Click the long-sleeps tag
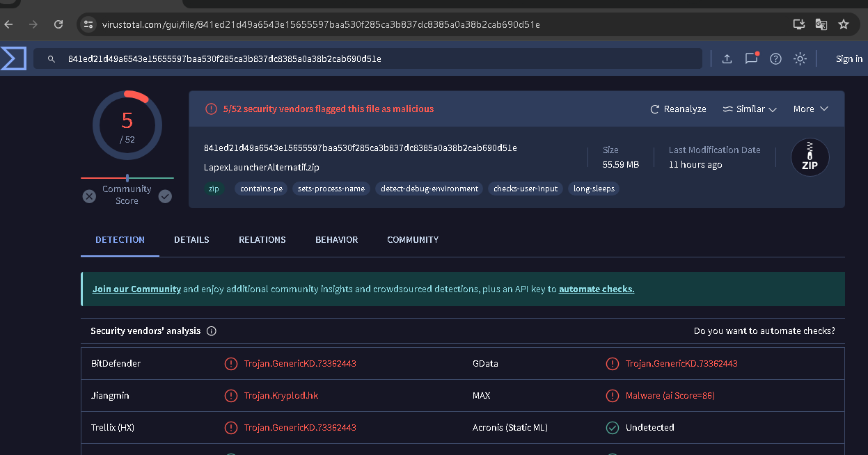 click(594, 189)
